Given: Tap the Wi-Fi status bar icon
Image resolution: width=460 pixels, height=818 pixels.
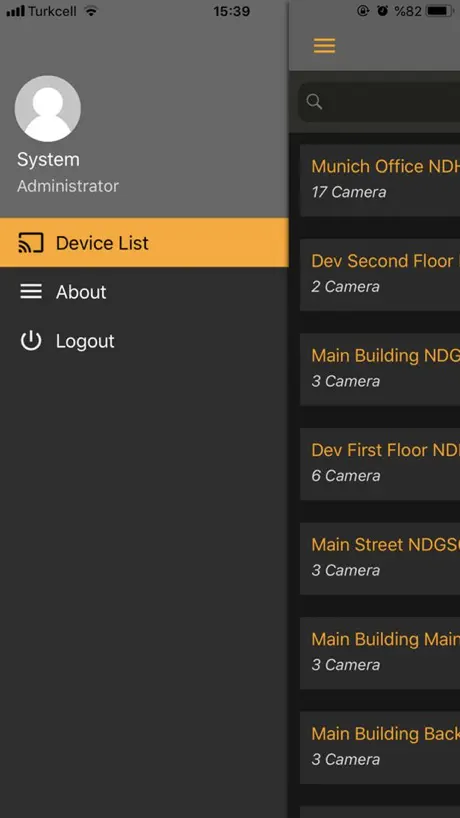Looking at the screenshot, I should [91, 11].
